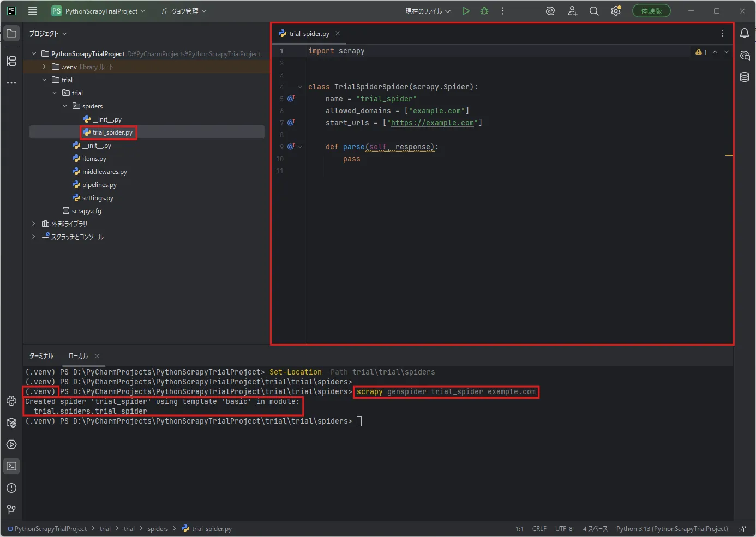This screenshot has height=537, width=756.
Task: Run the current file
Action: [466, 11]
